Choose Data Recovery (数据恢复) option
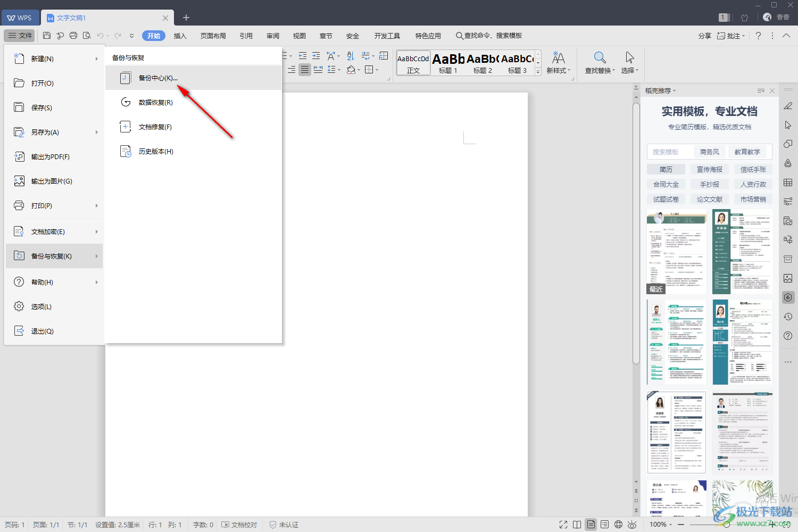Screen dimensions: 798x532 pyautogui.click(x=193, y=102)
